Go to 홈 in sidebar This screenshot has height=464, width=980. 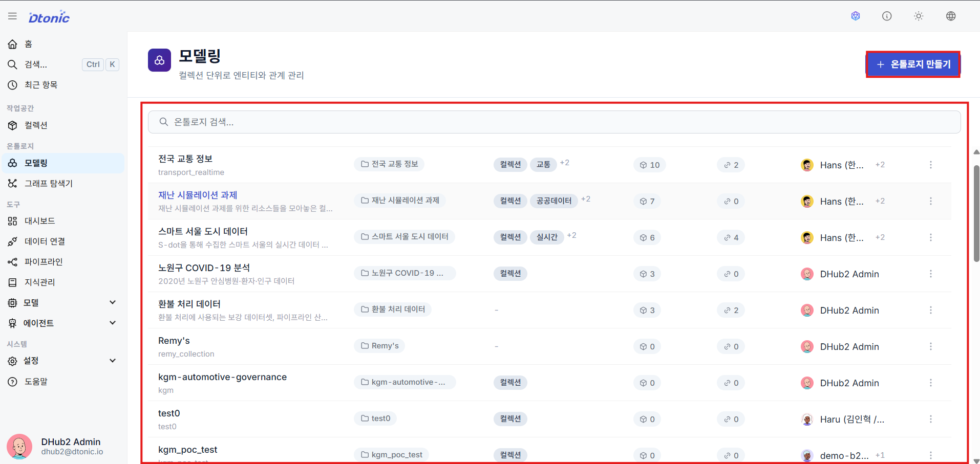tap(63, 44)
